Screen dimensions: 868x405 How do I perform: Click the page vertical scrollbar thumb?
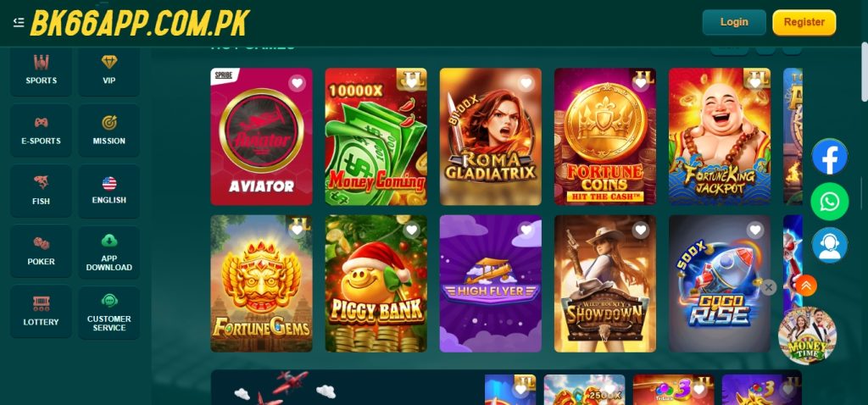[x=864, y=72]
